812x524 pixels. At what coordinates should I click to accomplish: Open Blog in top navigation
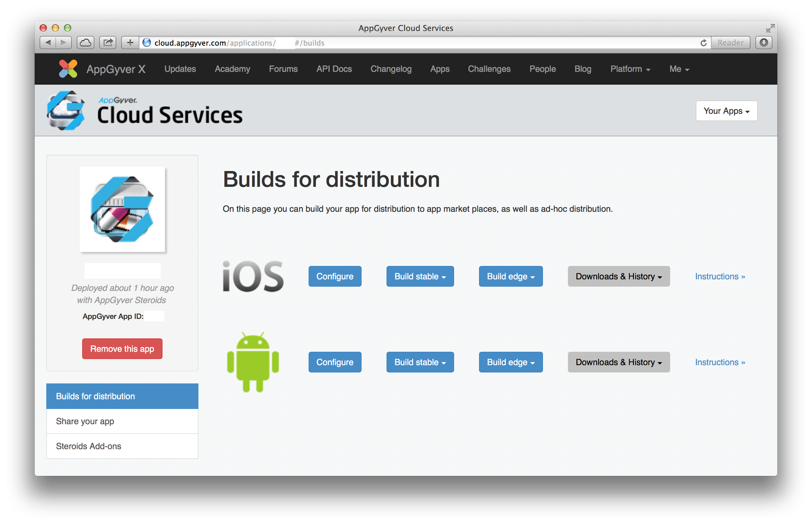tap(583, 69)
